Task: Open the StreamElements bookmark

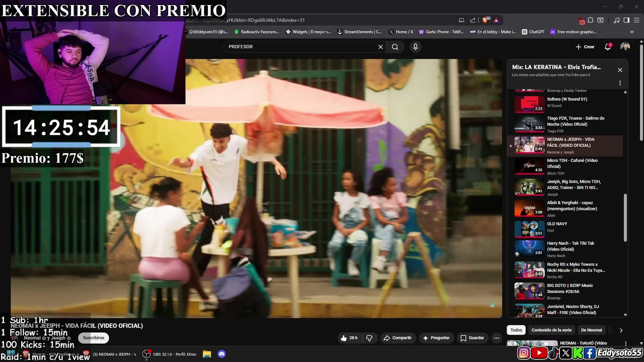Action: coord(360,32)
